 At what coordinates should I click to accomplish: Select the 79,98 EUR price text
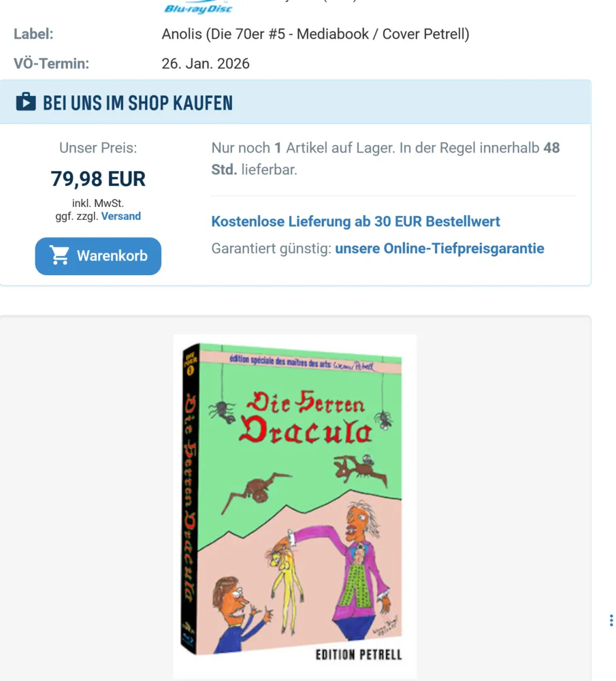98,179
